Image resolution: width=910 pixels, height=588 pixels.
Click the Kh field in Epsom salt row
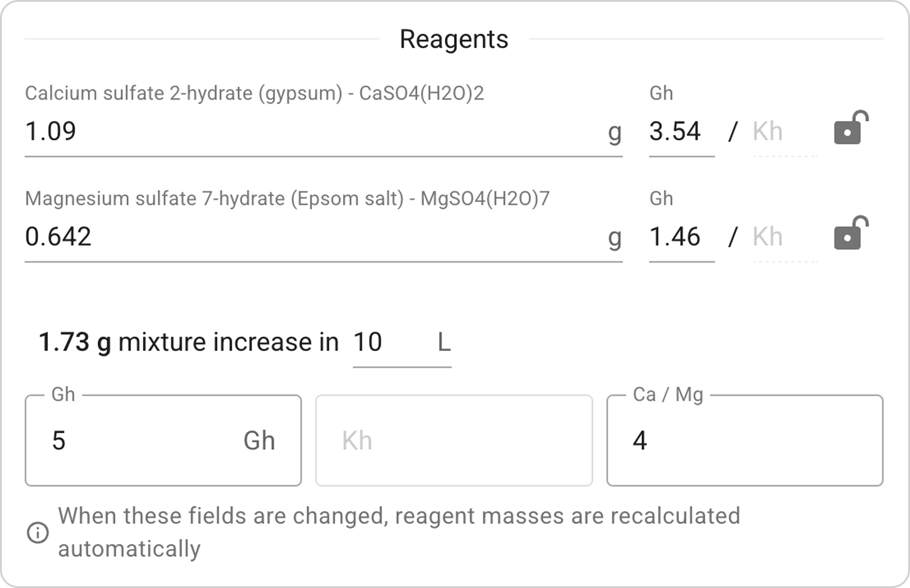pos(784,237)
